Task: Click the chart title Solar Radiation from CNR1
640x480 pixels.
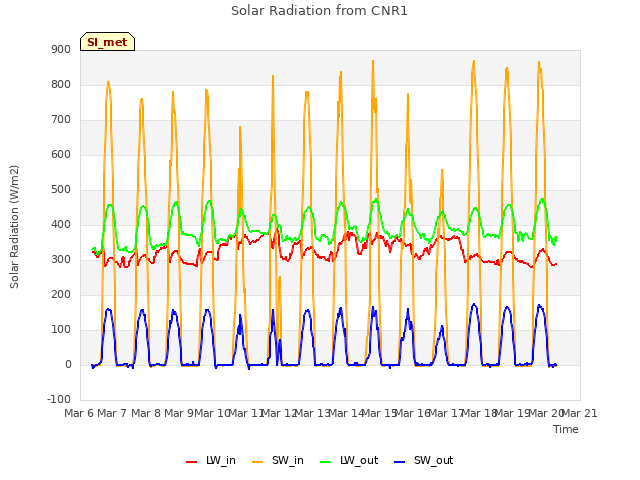Action: click(319, 11)
